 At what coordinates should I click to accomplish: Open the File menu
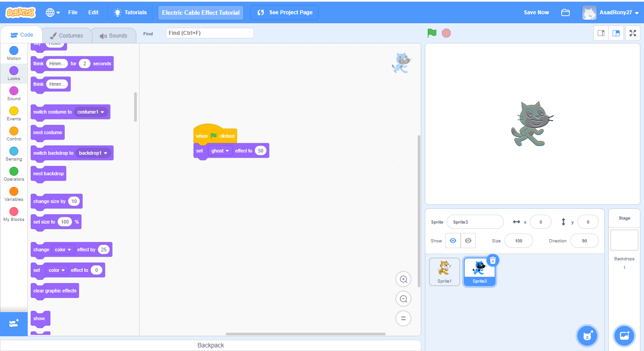tap(72, 12)
